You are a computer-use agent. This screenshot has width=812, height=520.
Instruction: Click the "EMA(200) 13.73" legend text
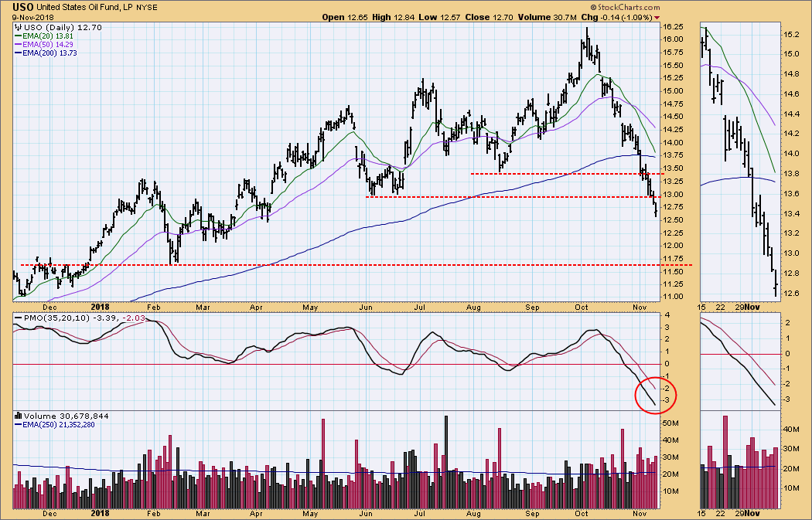pyautogui.click(x=49, y=53)
